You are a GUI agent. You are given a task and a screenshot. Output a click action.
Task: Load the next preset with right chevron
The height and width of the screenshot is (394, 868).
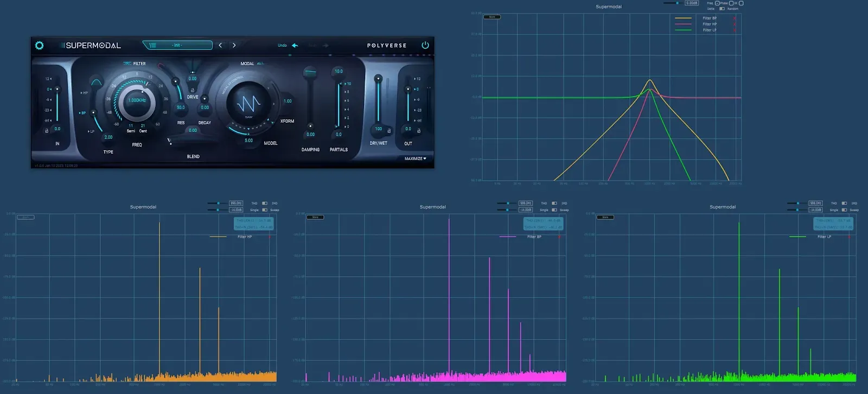[234, 46]
